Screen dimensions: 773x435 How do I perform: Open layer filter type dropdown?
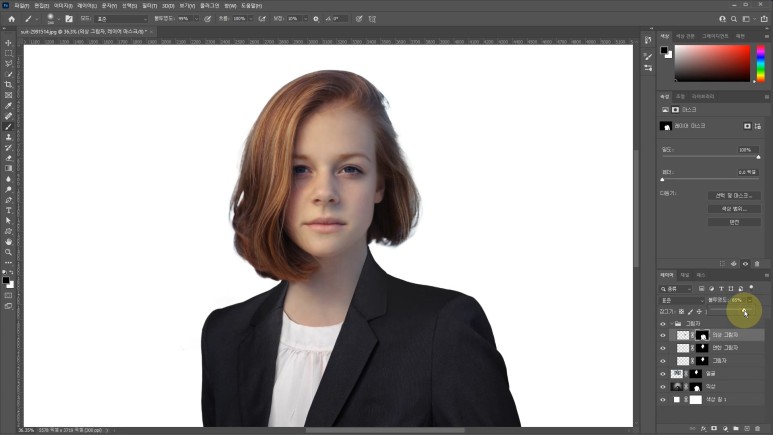pyautogui.click(x=676, y=289)
